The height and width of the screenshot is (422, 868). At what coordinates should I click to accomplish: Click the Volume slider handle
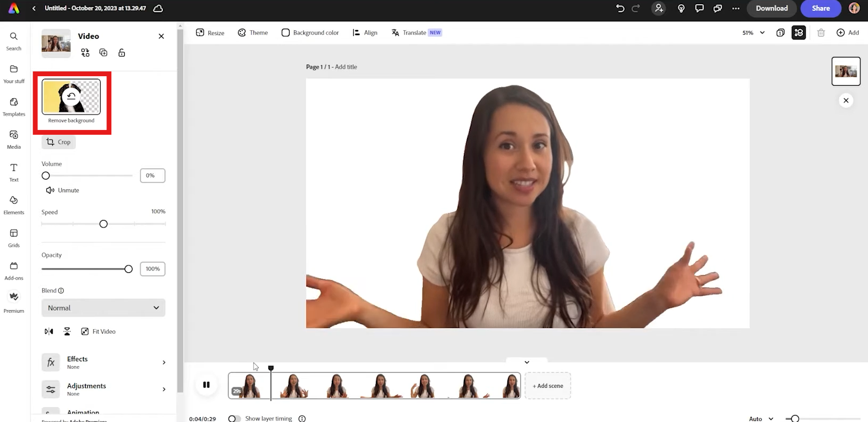pyautogui.click(x=46, y=176)
